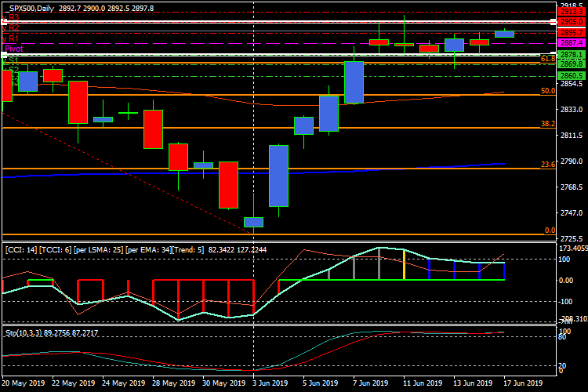
Task: Click the 2811.5 price scale value
Action: click(x=572, y=135)
